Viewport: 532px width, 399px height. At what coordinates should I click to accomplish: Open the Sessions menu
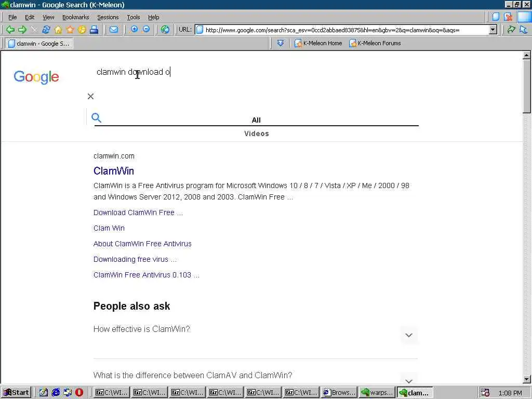coord(108,17)
